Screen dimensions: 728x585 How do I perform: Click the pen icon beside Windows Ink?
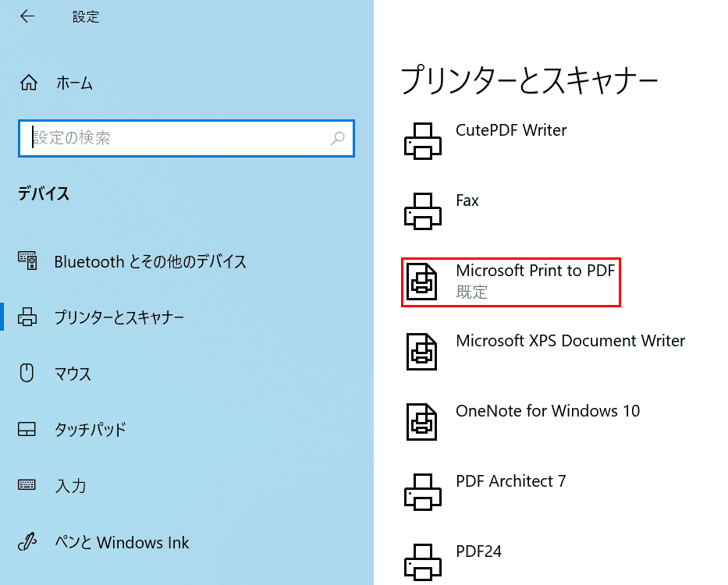coord(27,541)
